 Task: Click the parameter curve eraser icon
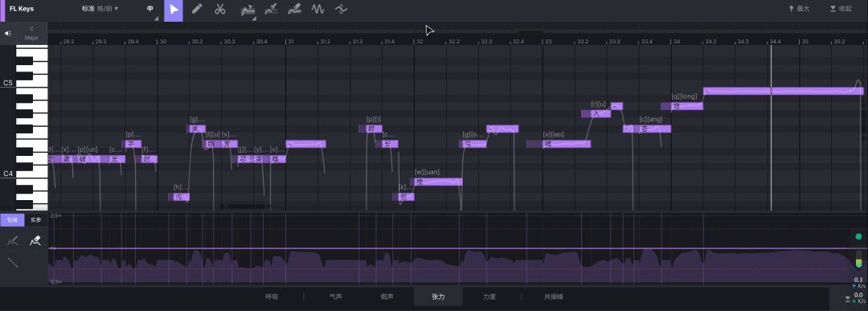[x=35, y=241]
